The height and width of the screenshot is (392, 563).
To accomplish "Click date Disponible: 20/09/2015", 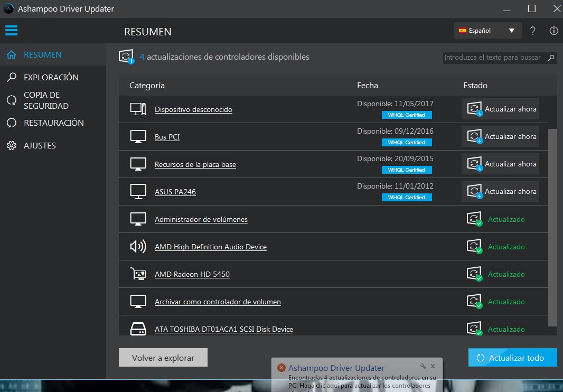I will tap(395, 159).
